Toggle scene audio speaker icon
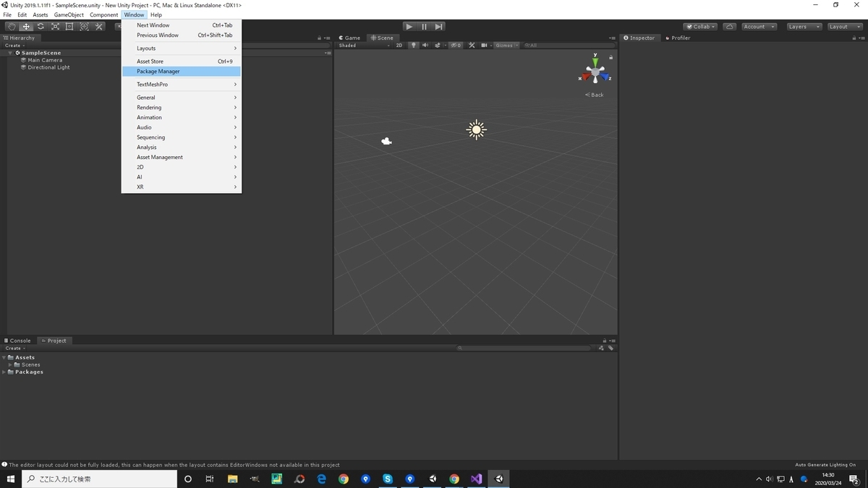868x488 pixels. point(425,46)
